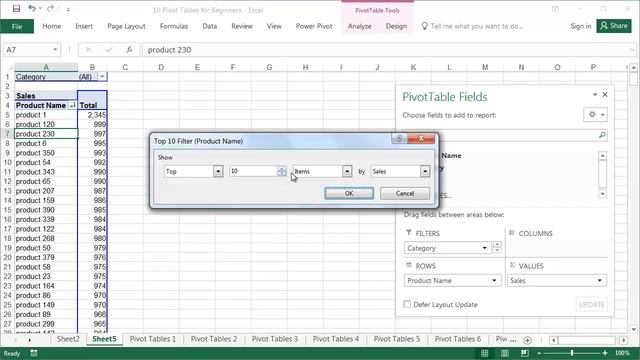Click the Redo arrow icon
The image size is (640, 360).
pos(50,9)
